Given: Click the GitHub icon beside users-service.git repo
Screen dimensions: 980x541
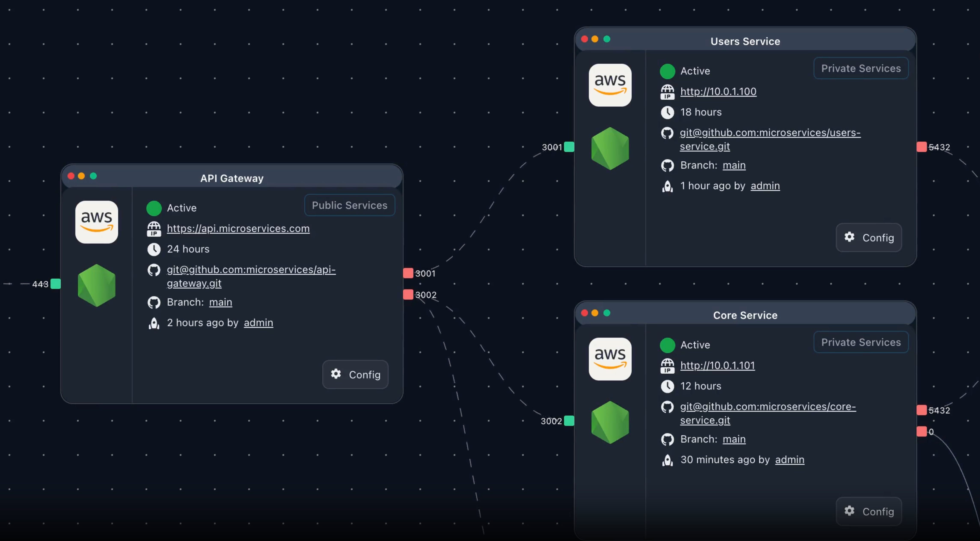Looking at the screenshot, I should click(667, 133).
